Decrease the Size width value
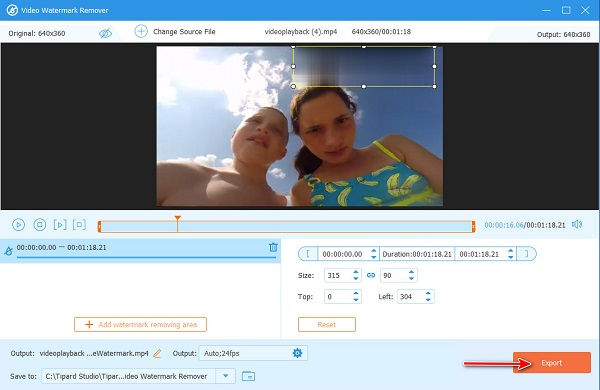Image resolution: width=600 pixels, height=390 pixels. tap(356, 279)
